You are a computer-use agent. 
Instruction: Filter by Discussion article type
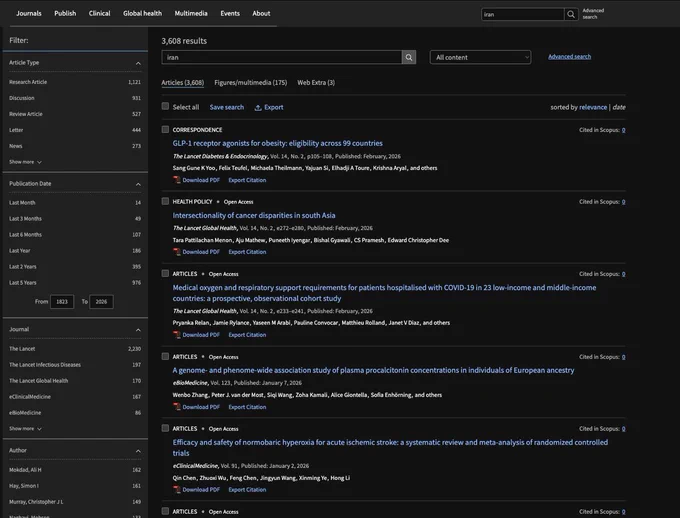click(75, 98)
